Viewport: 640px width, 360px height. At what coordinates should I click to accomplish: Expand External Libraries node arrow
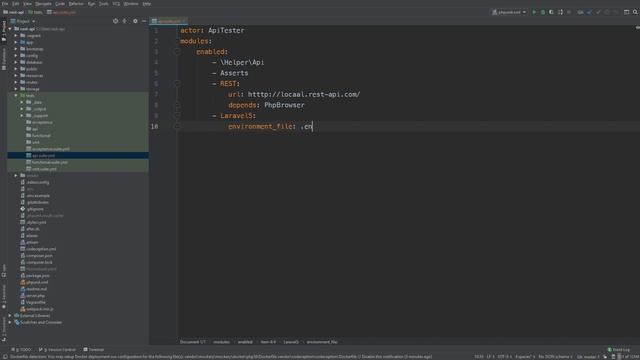click(x=10, y=316)
